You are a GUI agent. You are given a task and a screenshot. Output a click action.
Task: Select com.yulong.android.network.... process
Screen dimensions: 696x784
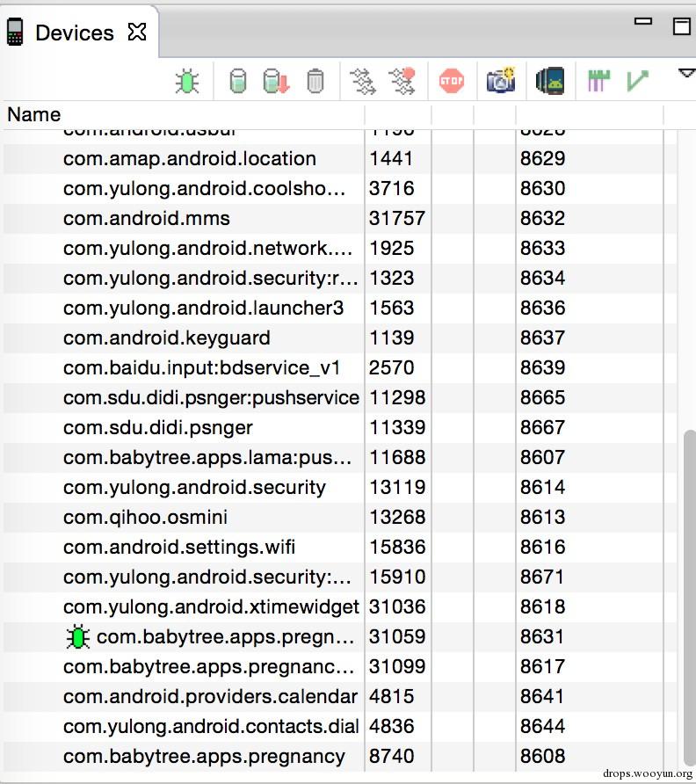340,249
